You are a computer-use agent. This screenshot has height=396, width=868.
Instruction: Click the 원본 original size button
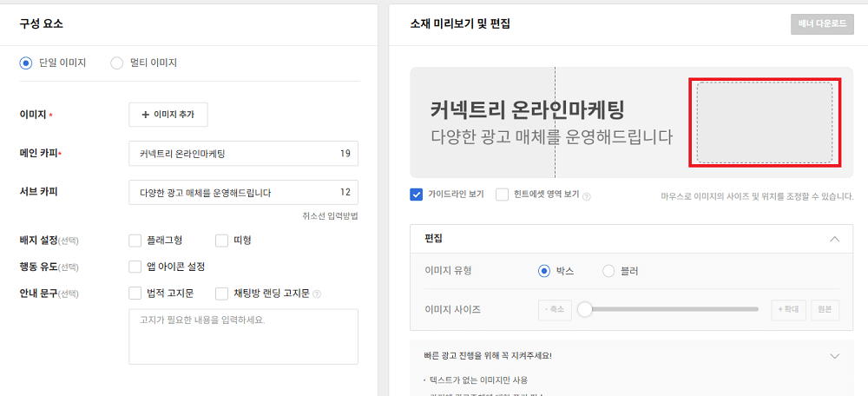click(825, 310)
